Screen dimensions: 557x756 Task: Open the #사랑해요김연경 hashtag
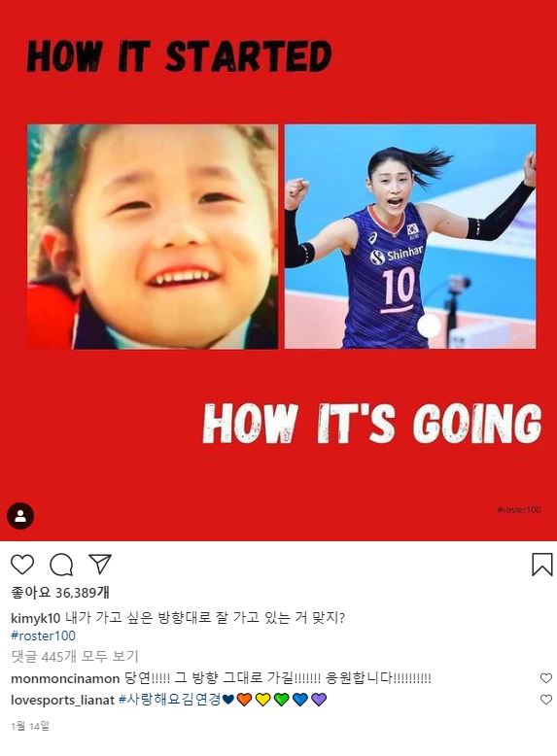coord(170,699)
